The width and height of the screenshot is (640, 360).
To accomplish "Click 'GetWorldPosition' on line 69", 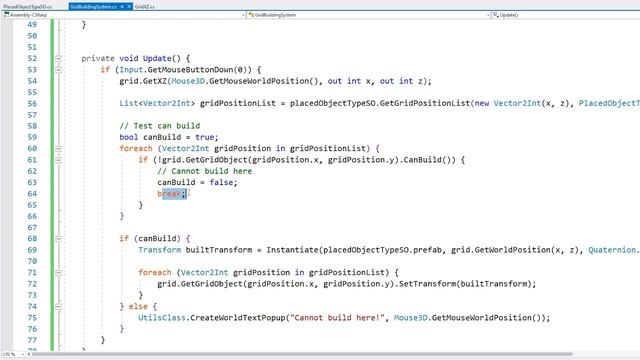I will pyautogui.click(x=512, y=250).
